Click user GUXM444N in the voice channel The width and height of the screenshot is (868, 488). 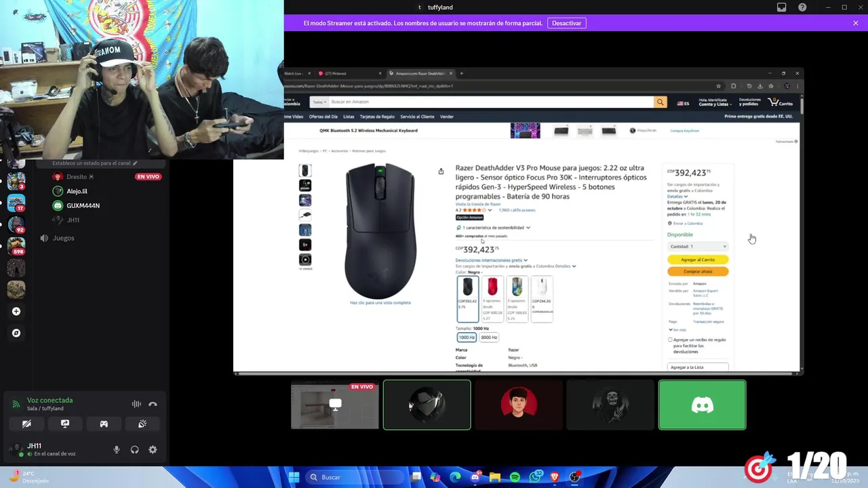[83, 205]
